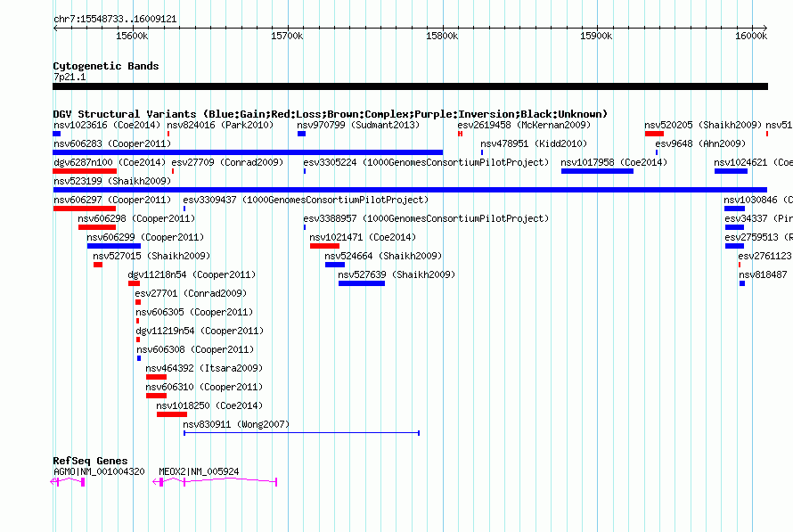Image resolution: width=793 pixels, height=532 pixels.
Task: Click the nsv606283 long blue gain bar
Action: click(x=248, y=152)
